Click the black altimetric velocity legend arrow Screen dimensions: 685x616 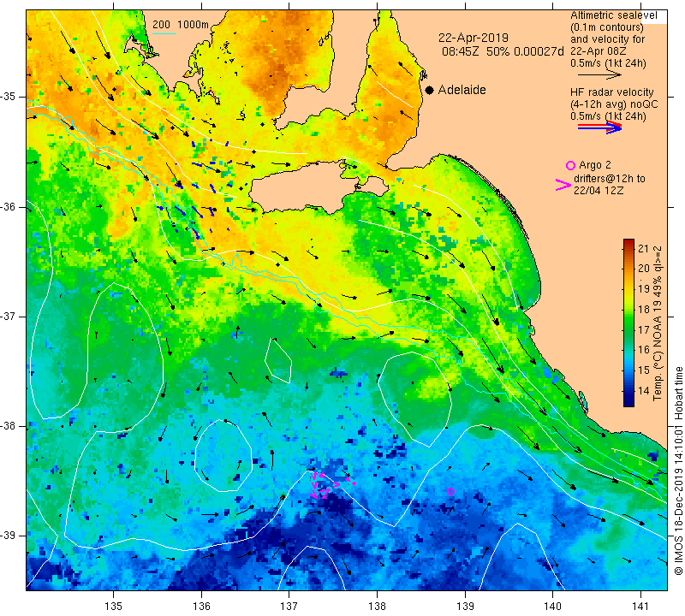[599, 75]
